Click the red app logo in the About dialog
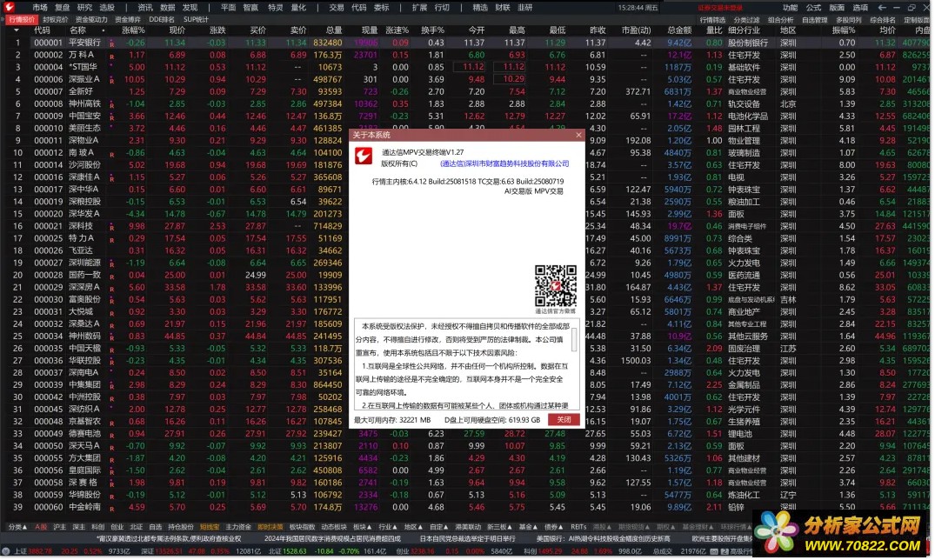Screen dimensions: 935x560 point(364,156)
